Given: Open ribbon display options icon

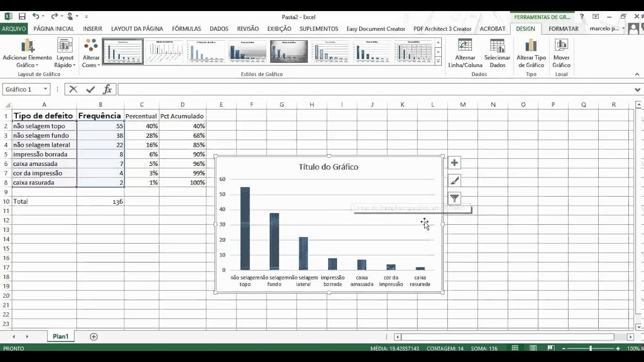Looking at the screenshot, I should coord(596,17).
